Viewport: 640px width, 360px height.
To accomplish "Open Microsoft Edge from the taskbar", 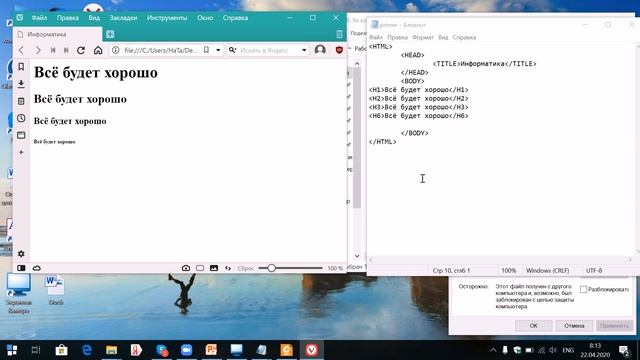I will pyautogui.click(x=87, y=350).
